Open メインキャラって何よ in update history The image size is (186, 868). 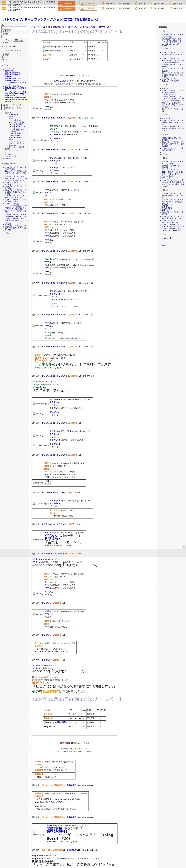pos(170,95)
